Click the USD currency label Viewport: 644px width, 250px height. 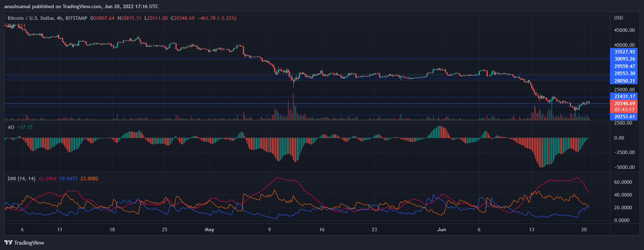(618, 18)
